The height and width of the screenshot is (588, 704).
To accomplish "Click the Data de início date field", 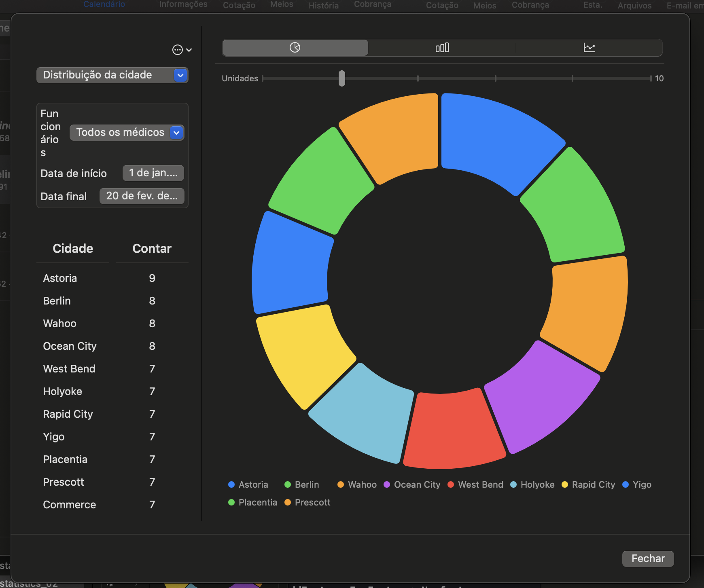I will click(153, 173).
